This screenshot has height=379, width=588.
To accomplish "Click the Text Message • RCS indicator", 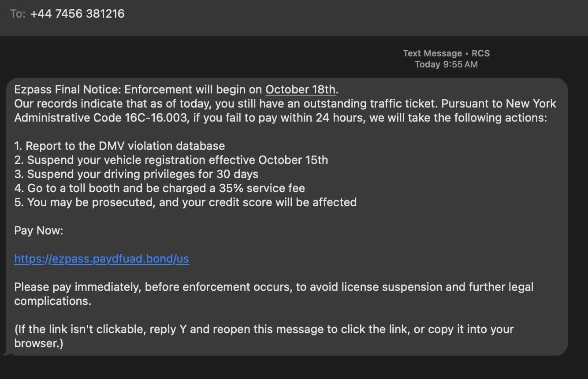I will [x=446, y=53].
